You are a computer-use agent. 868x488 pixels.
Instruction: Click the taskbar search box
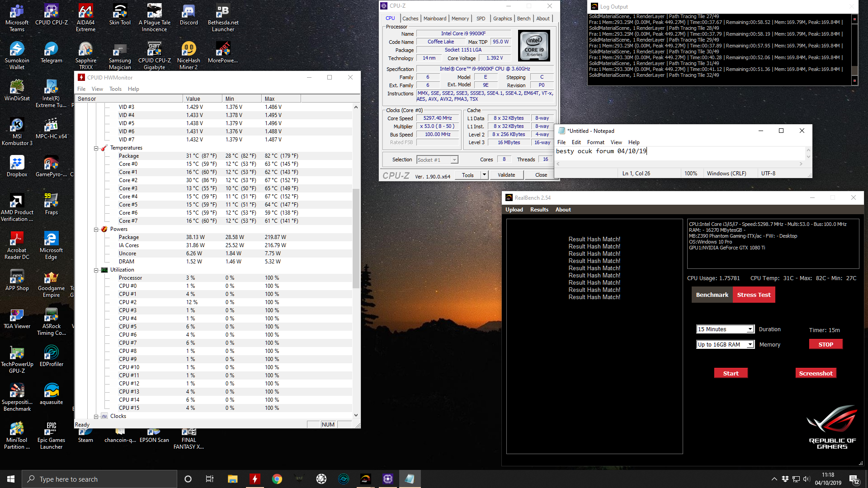click(x=99, y=479)
